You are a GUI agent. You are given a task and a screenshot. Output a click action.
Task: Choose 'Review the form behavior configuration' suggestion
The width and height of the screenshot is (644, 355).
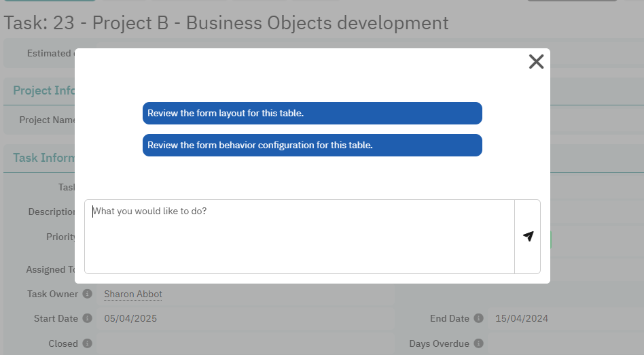(312, 145)
